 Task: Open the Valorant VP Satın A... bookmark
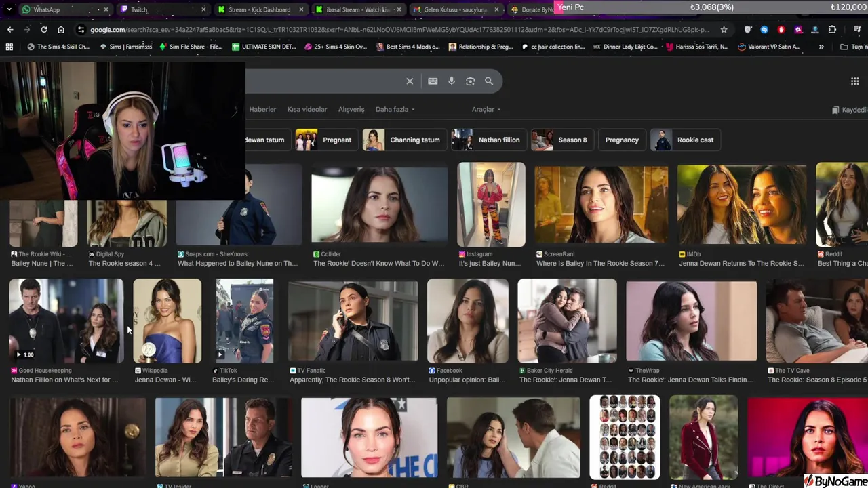769,47
